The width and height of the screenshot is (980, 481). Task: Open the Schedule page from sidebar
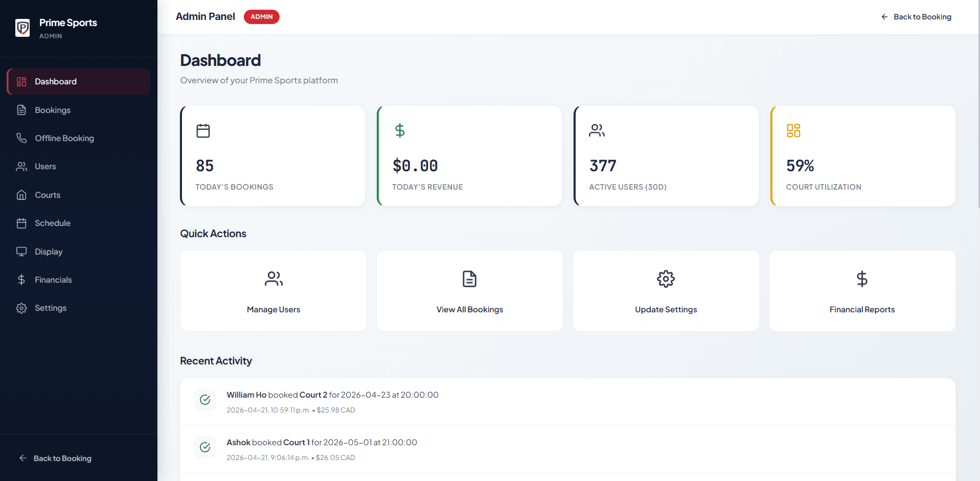[x=79, y=223]
